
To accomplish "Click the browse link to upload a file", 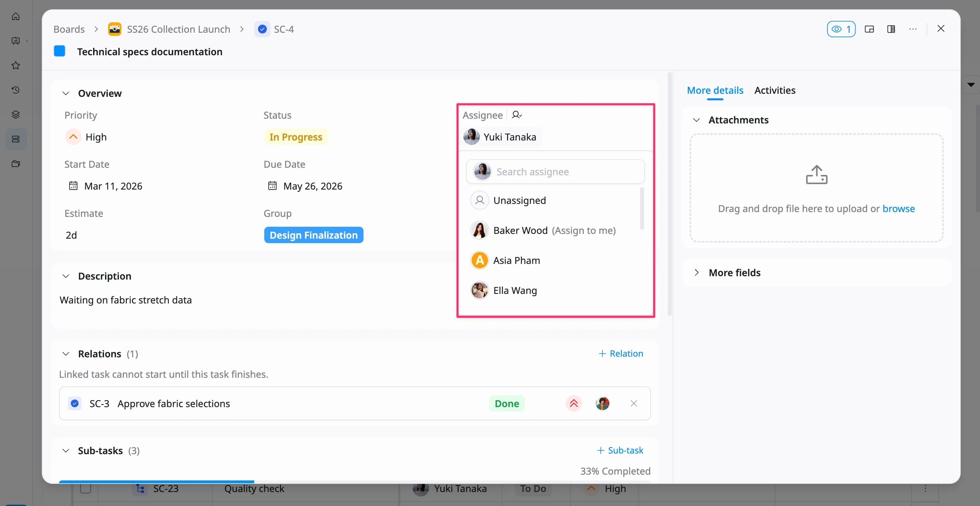I will coord(899,208).
